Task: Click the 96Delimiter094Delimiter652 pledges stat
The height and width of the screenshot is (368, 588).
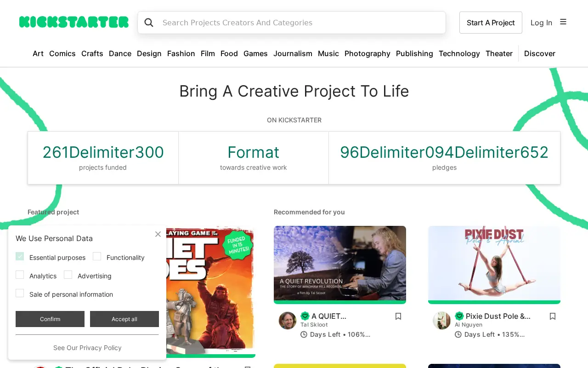Action: pyautogui.click(x=444, y=158)
